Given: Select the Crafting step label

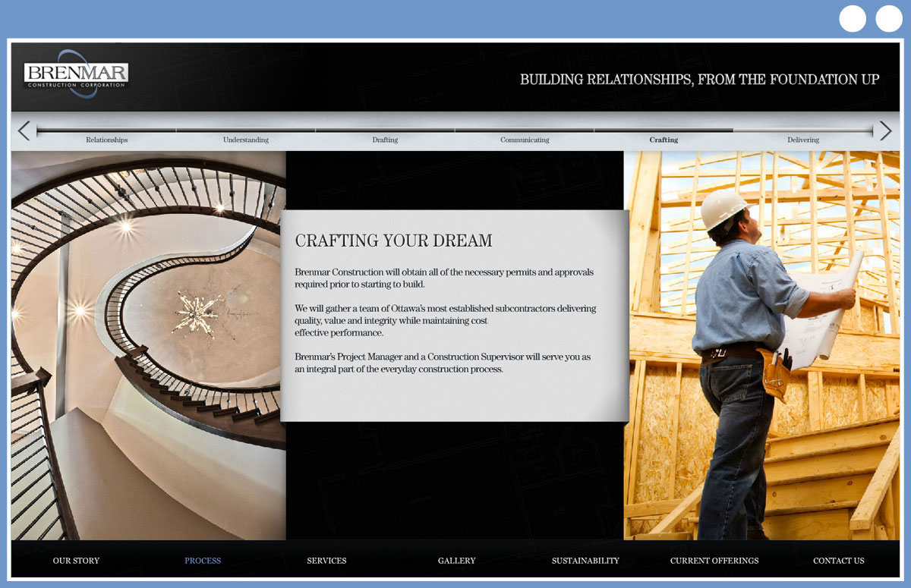Looking at the screenshot, I should 664,140.
